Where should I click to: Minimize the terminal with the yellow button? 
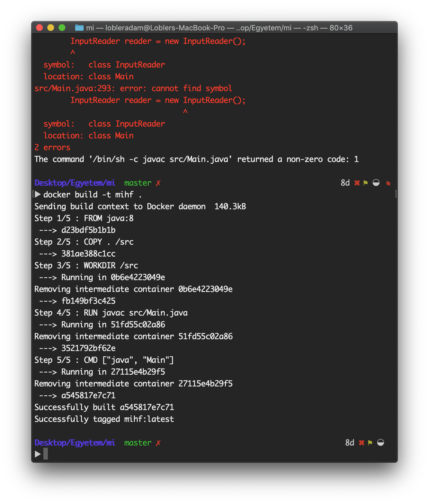pos(51,28)
